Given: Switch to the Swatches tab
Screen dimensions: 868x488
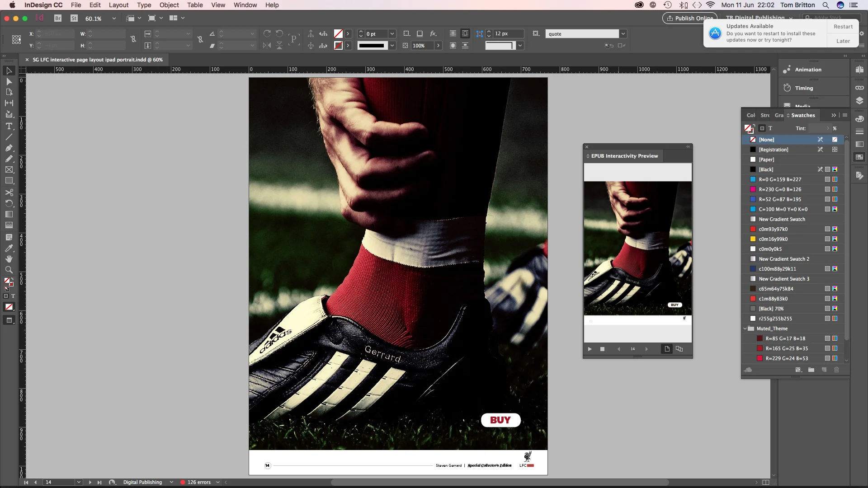Looking at the screenshot, I should point(803,115).
